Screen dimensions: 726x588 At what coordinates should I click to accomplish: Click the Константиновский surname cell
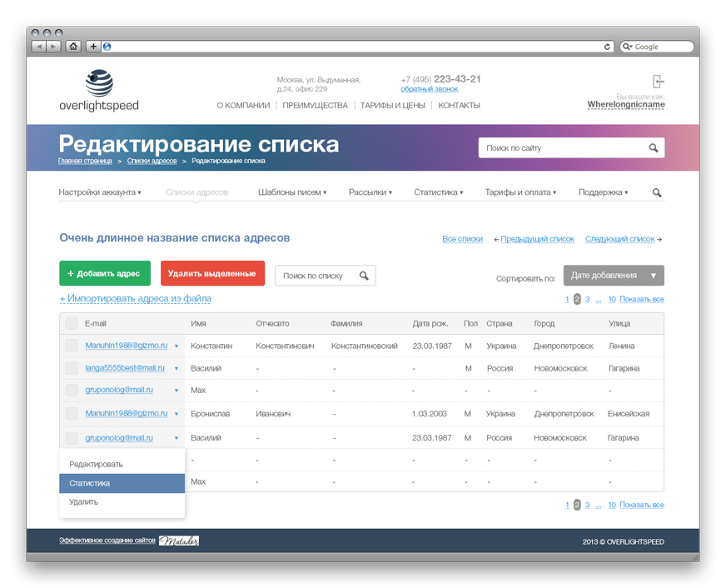click(365, 346)
